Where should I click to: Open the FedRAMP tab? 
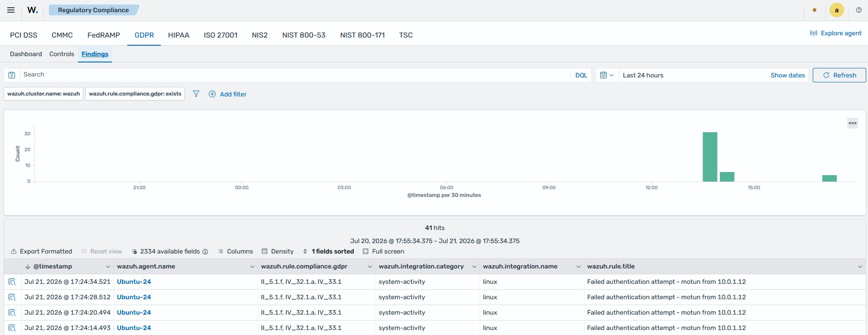click(104, 35)
